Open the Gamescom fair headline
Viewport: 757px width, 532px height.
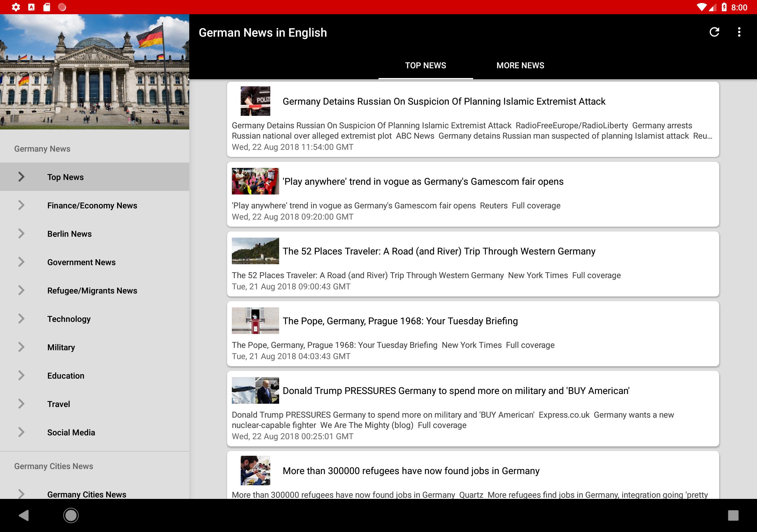(x=423, y=181)
